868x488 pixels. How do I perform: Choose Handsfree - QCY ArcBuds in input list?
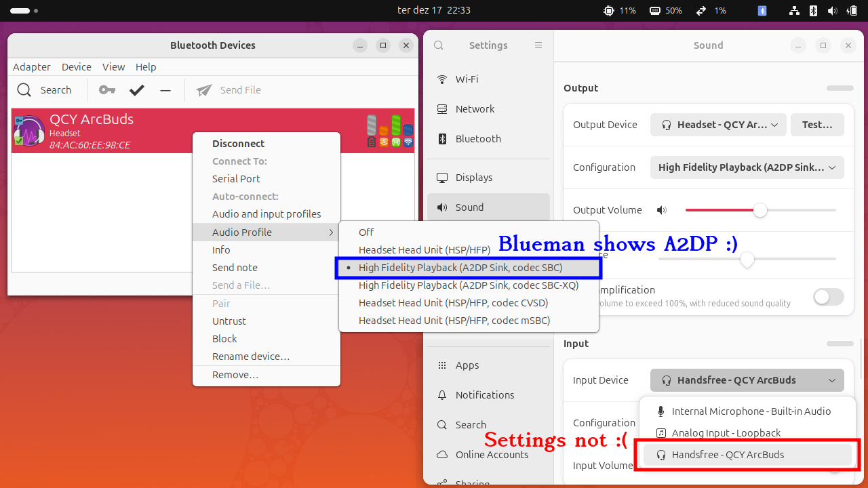pyautogui.click(x=747, y=455)
